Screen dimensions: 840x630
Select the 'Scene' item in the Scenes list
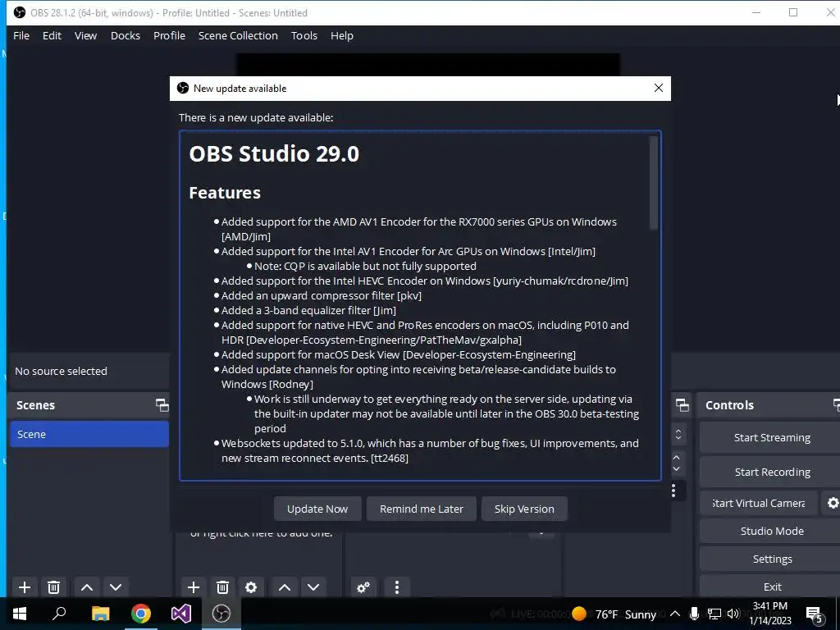coord(89,434)
